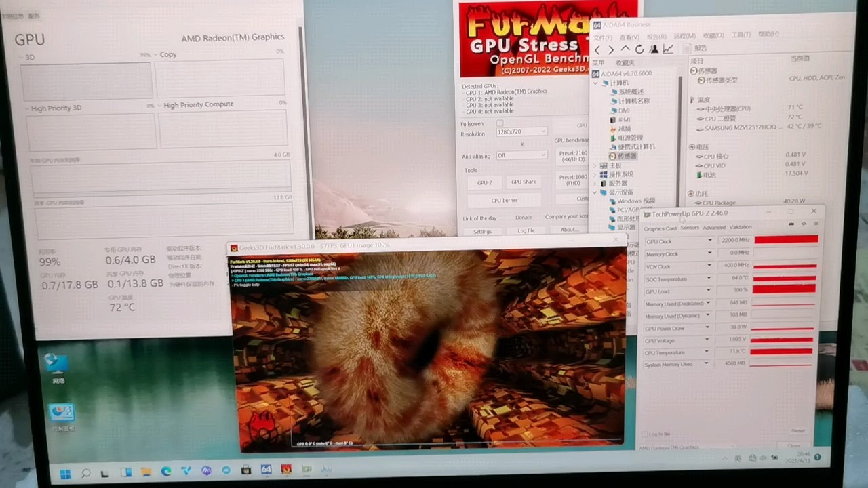This screenshot has height=488, width=868.
Task: Launch Microsoft Edge from taskbar
Action: tap(166, 471)
